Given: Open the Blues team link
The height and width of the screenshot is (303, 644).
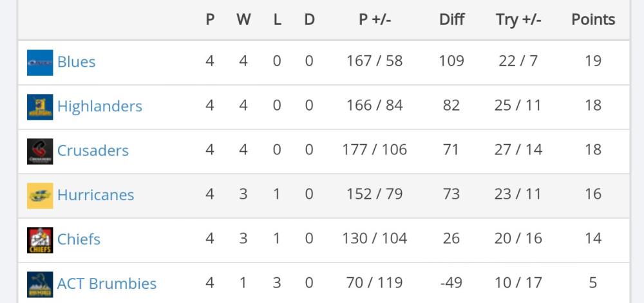Looking at the screenshot, I should [77, 62].
